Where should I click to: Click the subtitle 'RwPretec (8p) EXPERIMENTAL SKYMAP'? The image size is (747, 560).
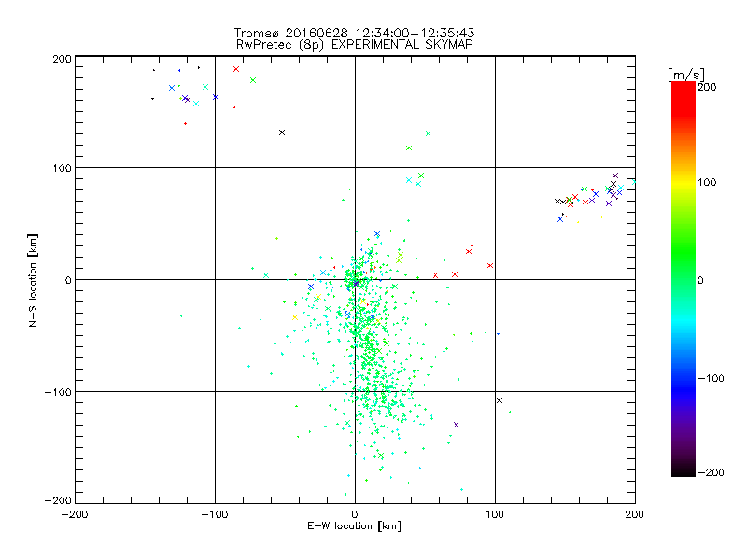tap(355, 45)
